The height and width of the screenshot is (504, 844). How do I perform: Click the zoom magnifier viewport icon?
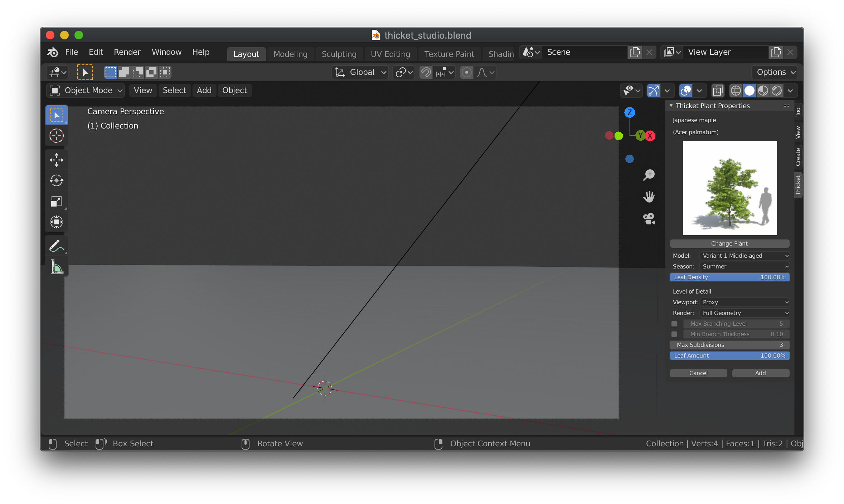click(649, 175)
